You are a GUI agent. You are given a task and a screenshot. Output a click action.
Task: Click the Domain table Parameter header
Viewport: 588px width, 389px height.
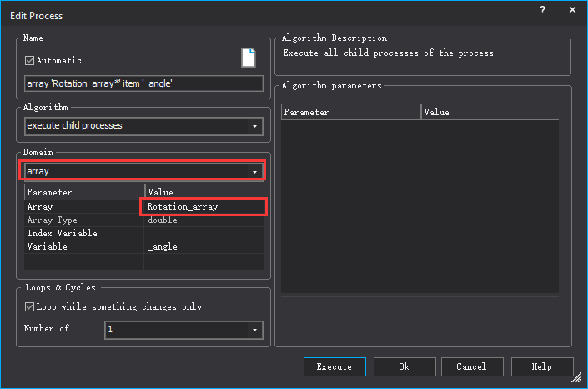tap(83, 192)
